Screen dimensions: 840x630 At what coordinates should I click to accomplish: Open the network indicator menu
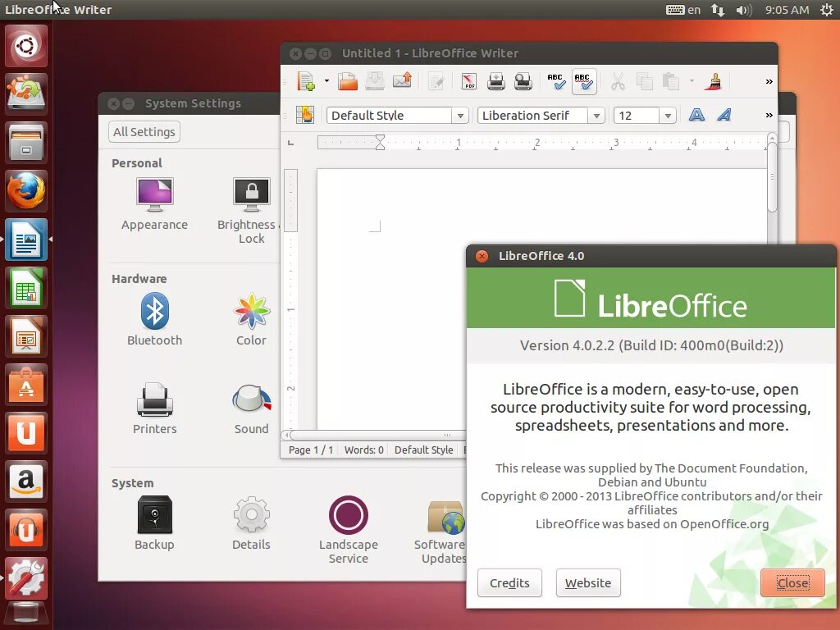[717, 10]
